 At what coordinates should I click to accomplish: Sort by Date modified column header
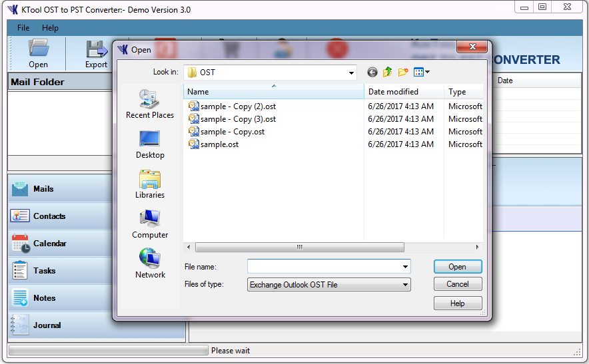[404, 92]
